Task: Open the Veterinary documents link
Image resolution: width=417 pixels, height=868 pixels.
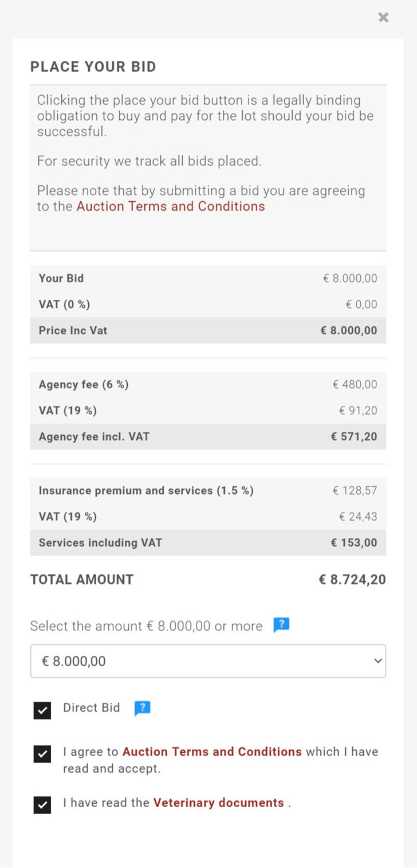Action: (218, 803)
